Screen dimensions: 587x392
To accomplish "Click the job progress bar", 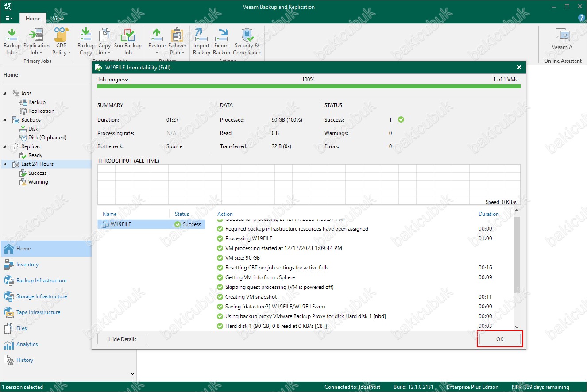I will coord(309,86).
